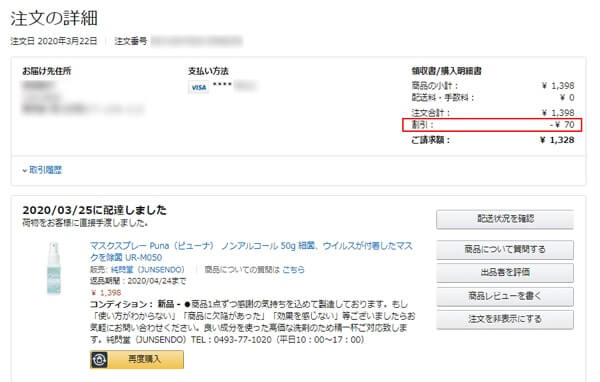Screen dimensions: 600x382
Task: Click the 商品について質問する button
Action: 505,250
